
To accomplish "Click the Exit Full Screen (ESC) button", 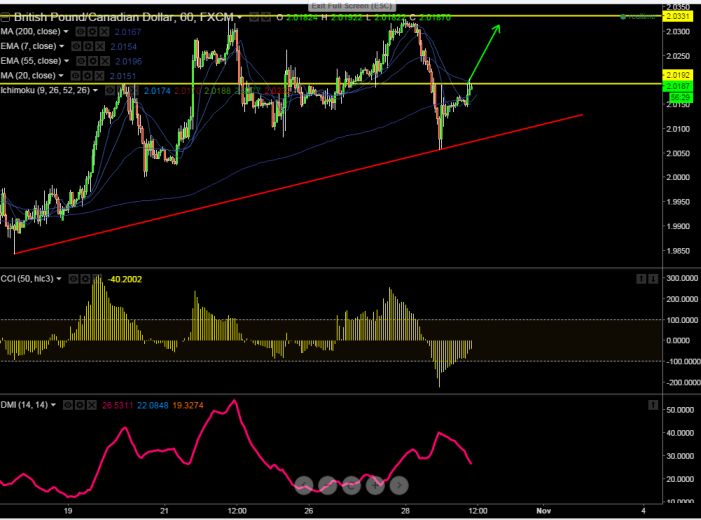I will pos(351,6).
